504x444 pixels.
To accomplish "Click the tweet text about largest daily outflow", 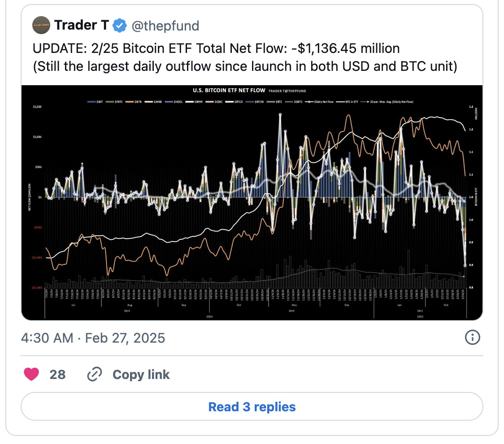I will (x=245, y=66).
